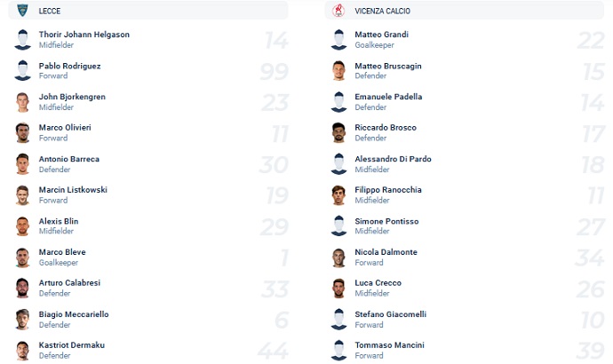Click Pablo Rodriguez name link
Viewport: 613px width, 364px height.
click(x=69, y=66)
